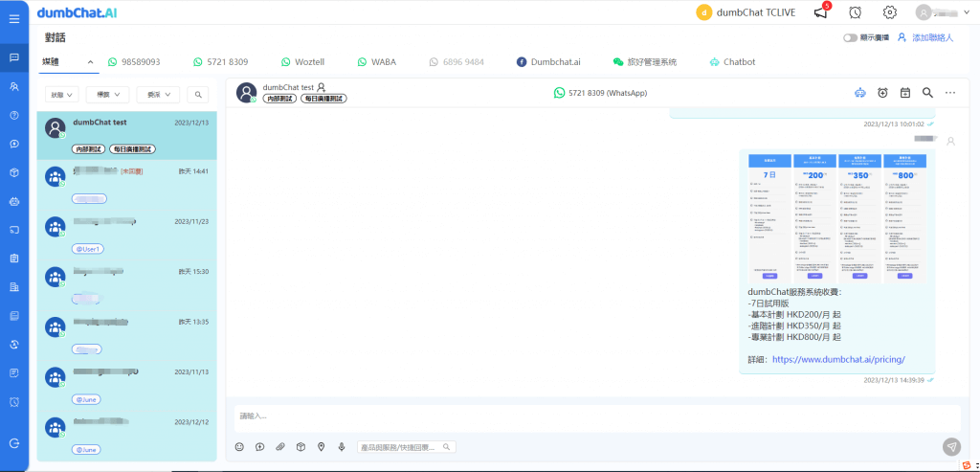
Task: Open the conversation dated 2023/11/13
Action: pyautogui.click(x=127, y=385)
